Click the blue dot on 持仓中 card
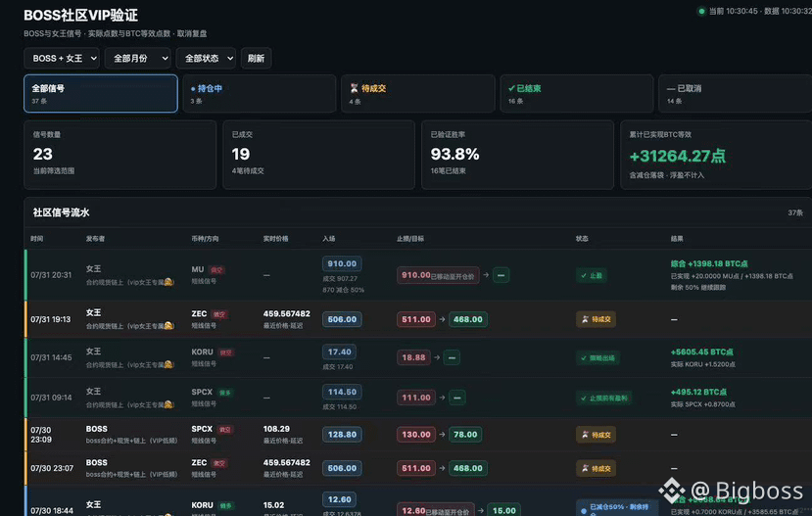This screenshot has width=812, height=516. click(x=193, y=89)
